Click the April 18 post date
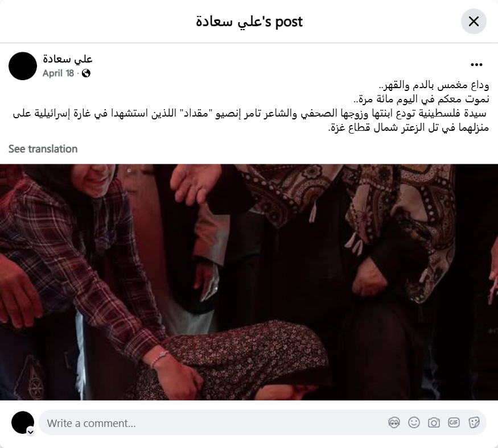 (58, 73)
